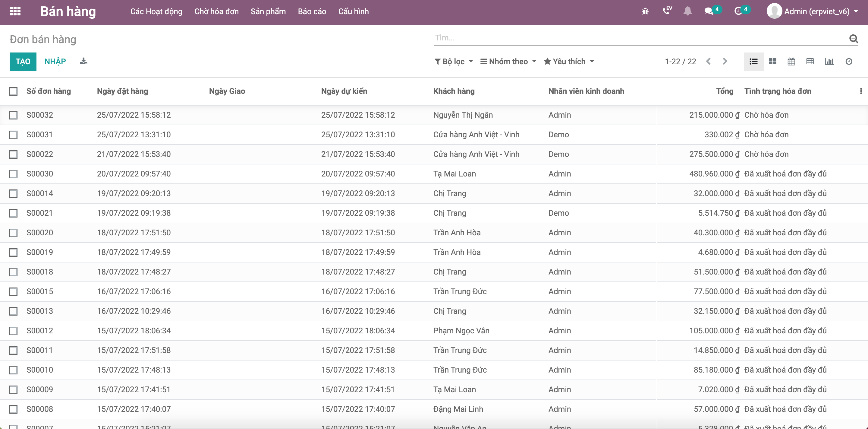Toggle the select-all header checkbox
The height and width of the screenshot is (429, 868).
(13, 91)
